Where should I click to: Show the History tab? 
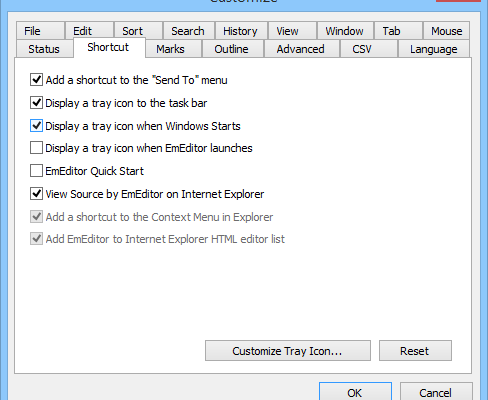click(241, 31)
